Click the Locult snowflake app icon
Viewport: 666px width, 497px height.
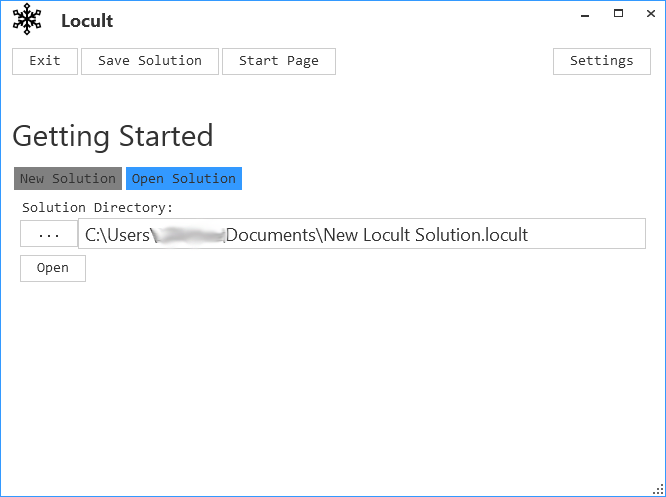click(28, 20)
